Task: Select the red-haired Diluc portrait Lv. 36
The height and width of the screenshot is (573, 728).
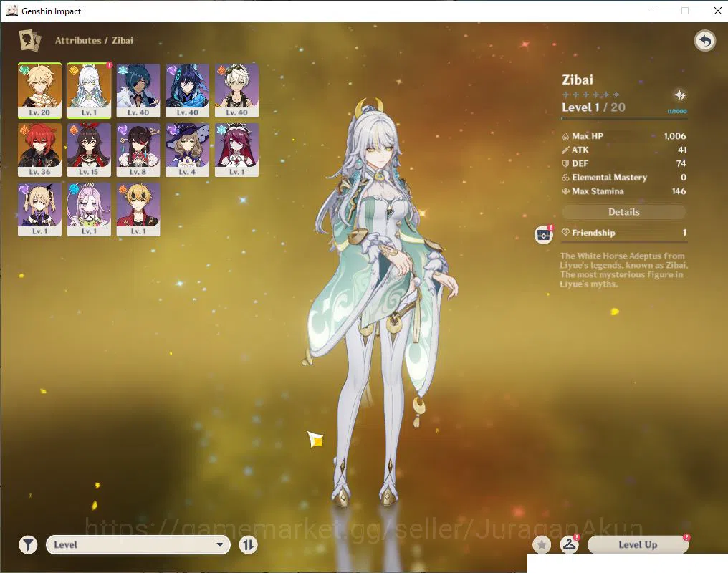Action: (39, 150)
